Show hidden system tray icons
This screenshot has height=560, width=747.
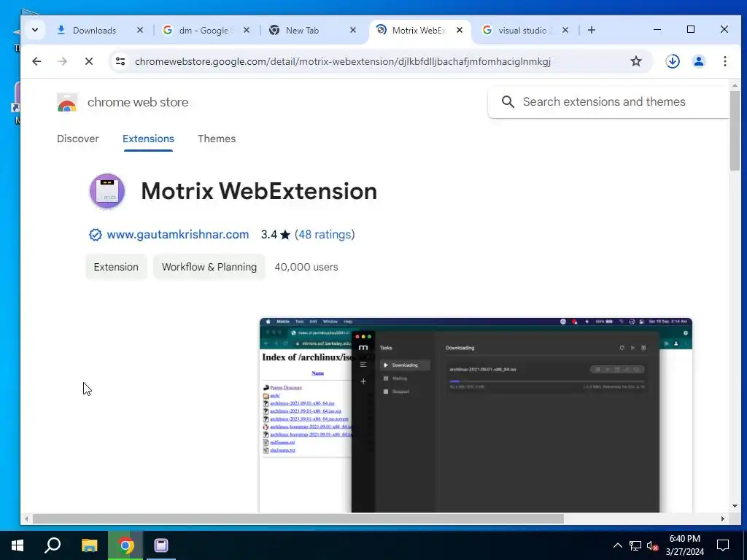617,545
